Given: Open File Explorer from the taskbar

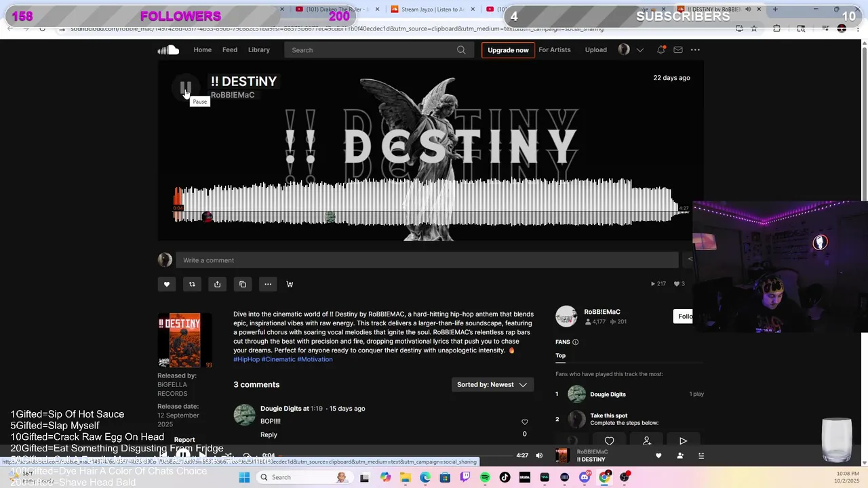Looking at the screenshot, I should (x=405, y=477).
